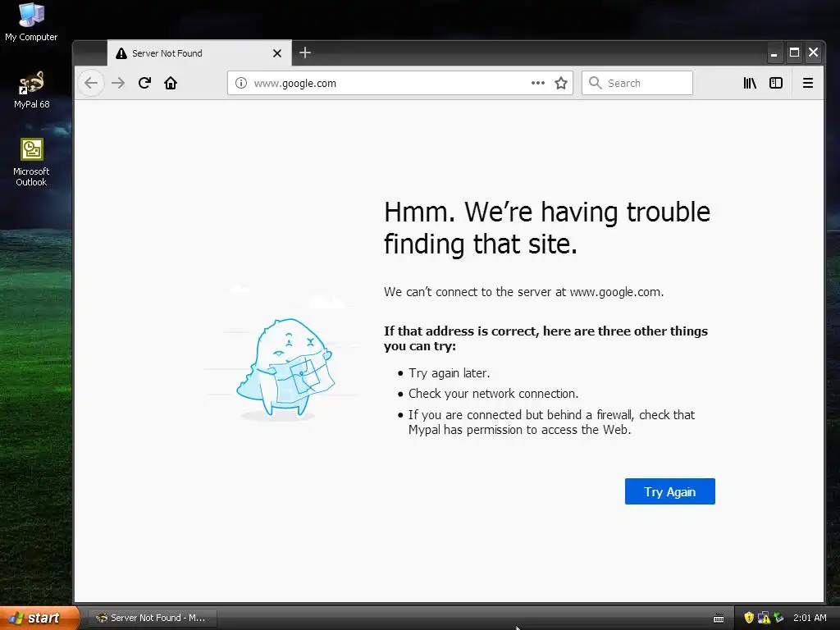Screen dimensions: 840x630
Task: Click the 2:01 AM clock
Action: pyautogui.click(x=810, y=618)
